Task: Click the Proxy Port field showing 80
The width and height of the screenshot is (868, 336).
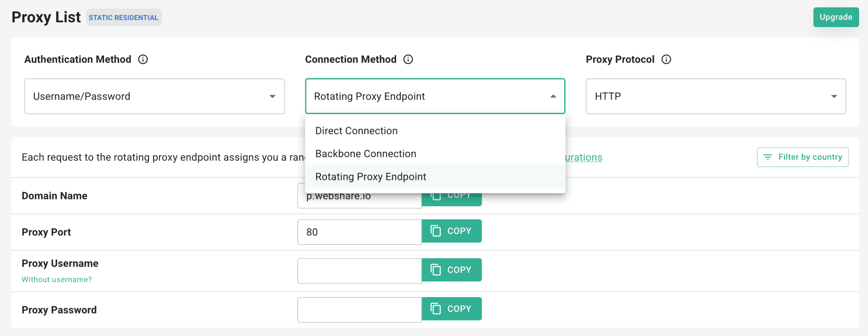Action: click(359, 232)
